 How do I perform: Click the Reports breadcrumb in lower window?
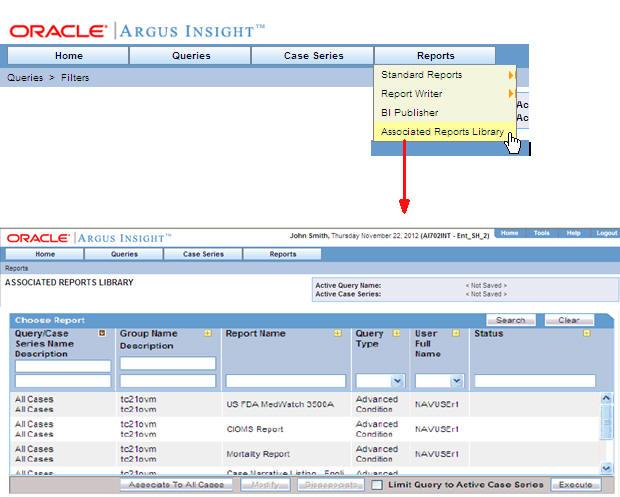pyautogui.click(x=17, y=268)
